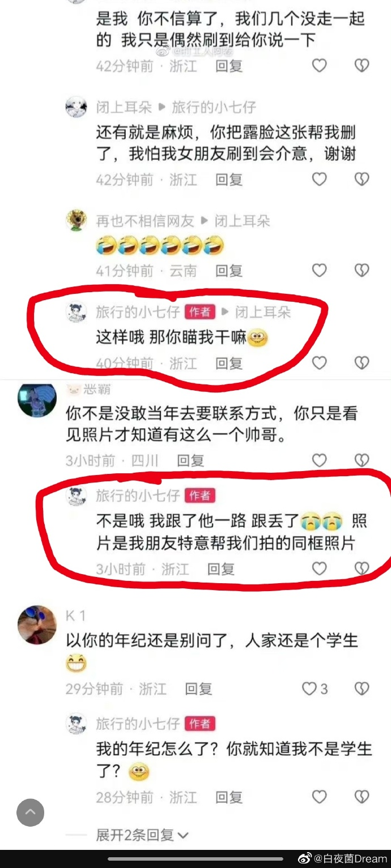Tap 回复 under the 云南 emoji comment

click(229, 271)
